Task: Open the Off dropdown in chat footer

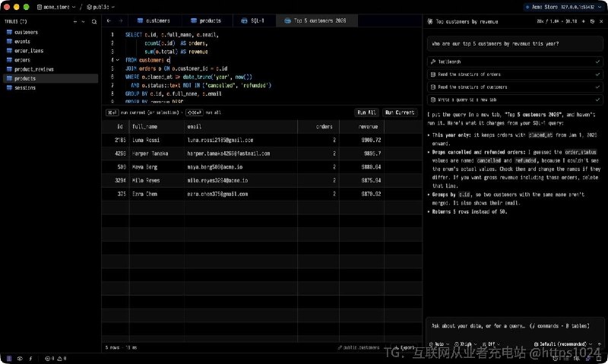Action: (491, 343)
